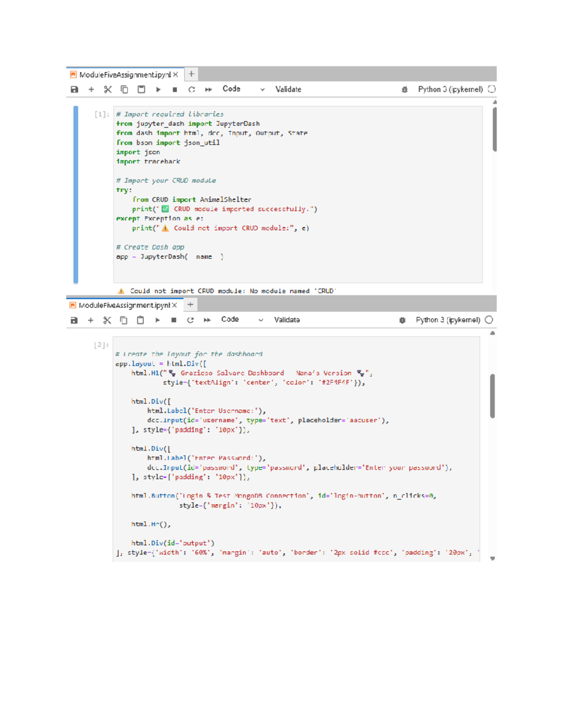
Task: Open a new launcher tab with the plus
Action: [191, 74]
